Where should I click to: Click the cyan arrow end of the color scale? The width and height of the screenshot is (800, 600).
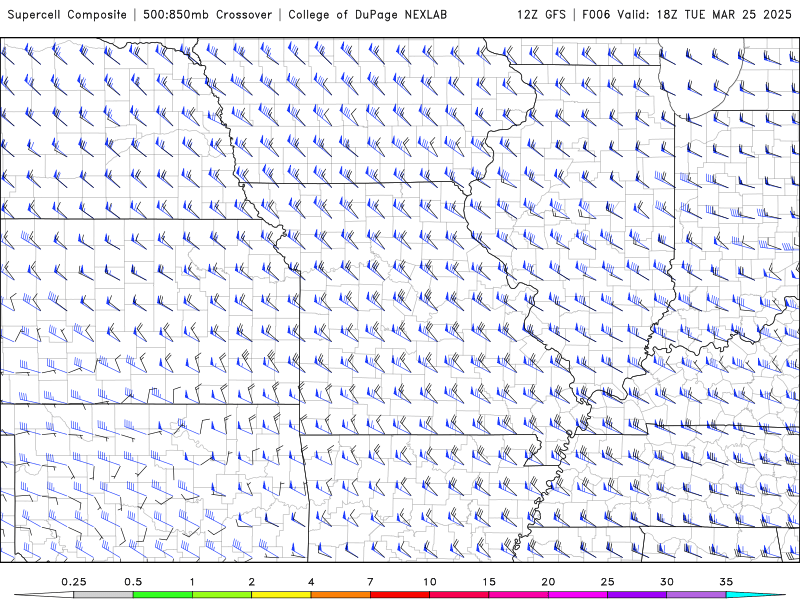(x=755, y=595)
